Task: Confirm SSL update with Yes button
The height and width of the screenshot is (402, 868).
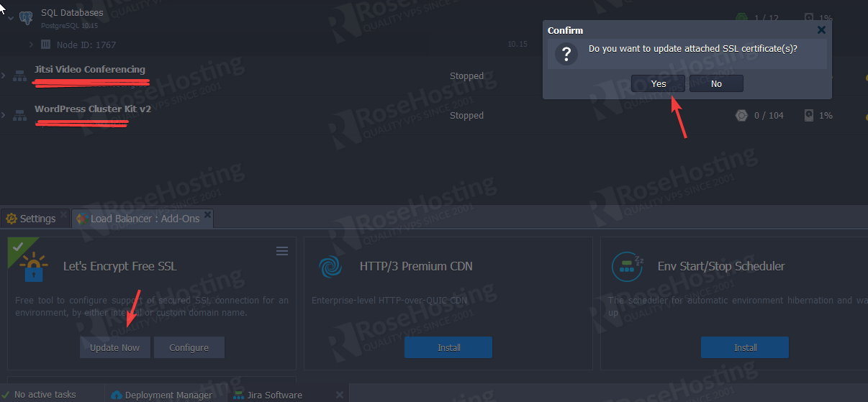Action: [x=658, y=84]
